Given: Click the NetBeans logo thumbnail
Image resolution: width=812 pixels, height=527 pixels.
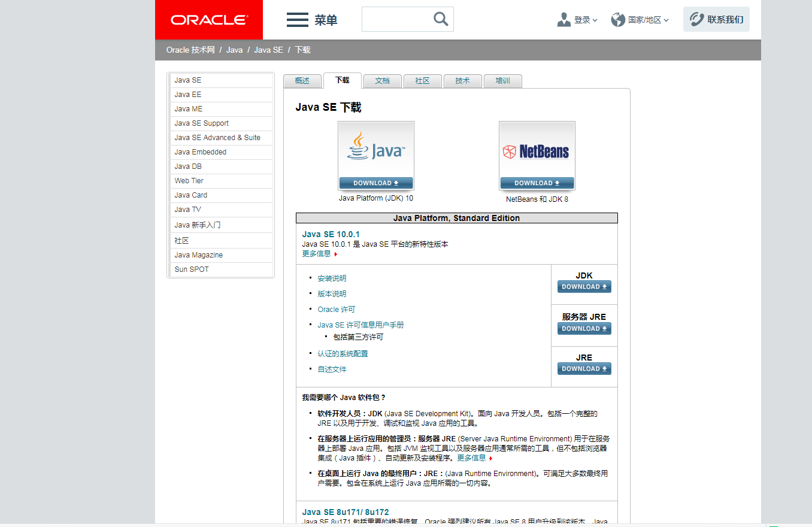Looking at the screenshot, I should click(537, 149).
